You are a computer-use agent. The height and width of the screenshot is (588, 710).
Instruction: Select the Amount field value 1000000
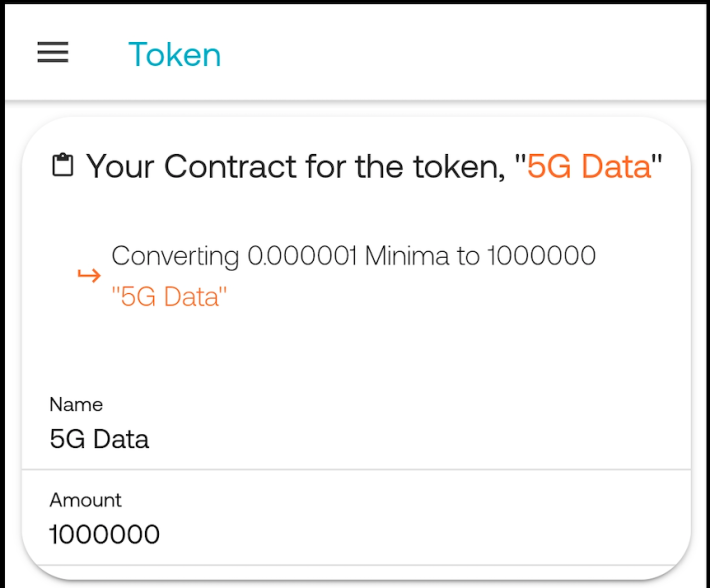pos(104,534)
